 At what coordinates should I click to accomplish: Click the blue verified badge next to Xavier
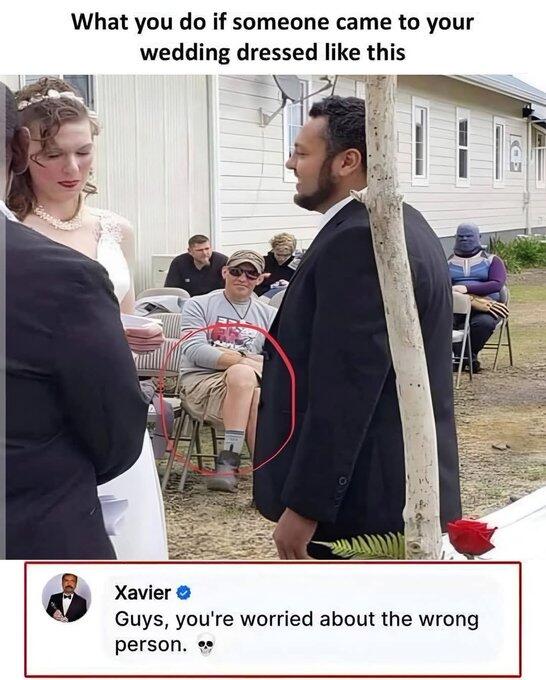pos(183,592)
